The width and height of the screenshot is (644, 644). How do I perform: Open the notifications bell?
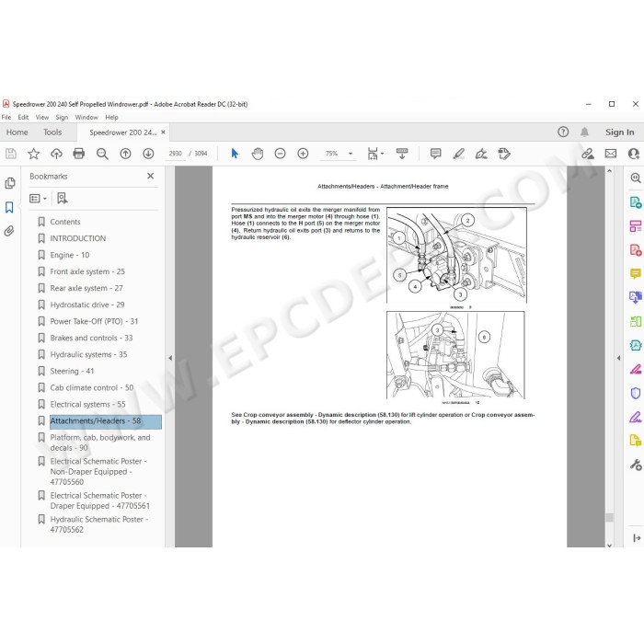pyautogui.click(x=584, y=132)
